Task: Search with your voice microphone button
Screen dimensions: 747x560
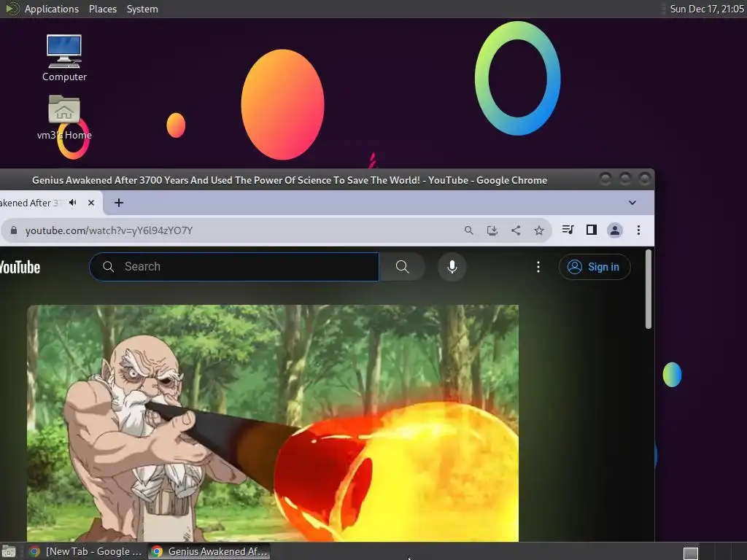Action: pos(452,267)
